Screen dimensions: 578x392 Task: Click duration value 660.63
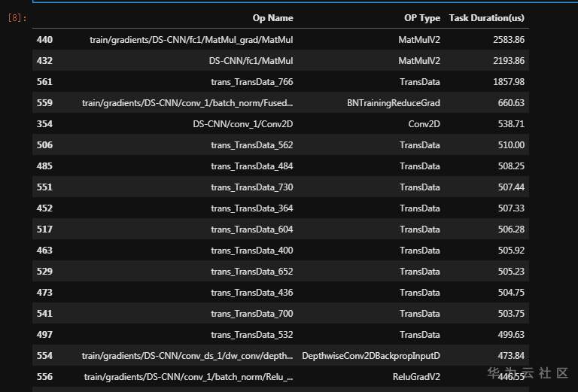(x=511, y=103)
